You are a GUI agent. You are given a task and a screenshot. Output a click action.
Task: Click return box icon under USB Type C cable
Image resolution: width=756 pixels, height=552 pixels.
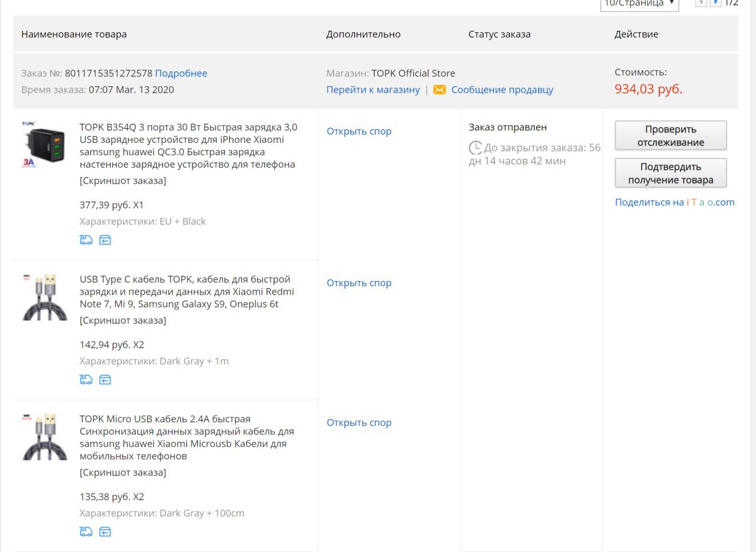pos(105,379)
